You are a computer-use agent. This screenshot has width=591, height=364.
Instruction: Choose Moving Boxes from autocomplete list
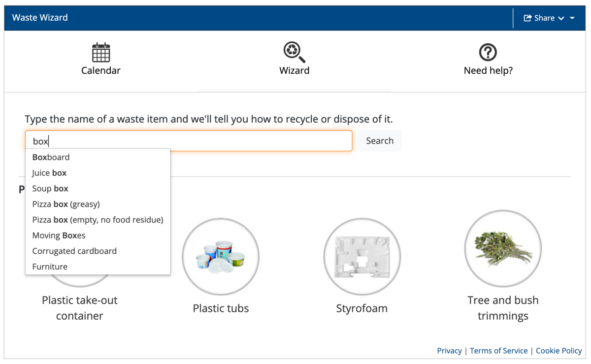[x=98, y=236]
